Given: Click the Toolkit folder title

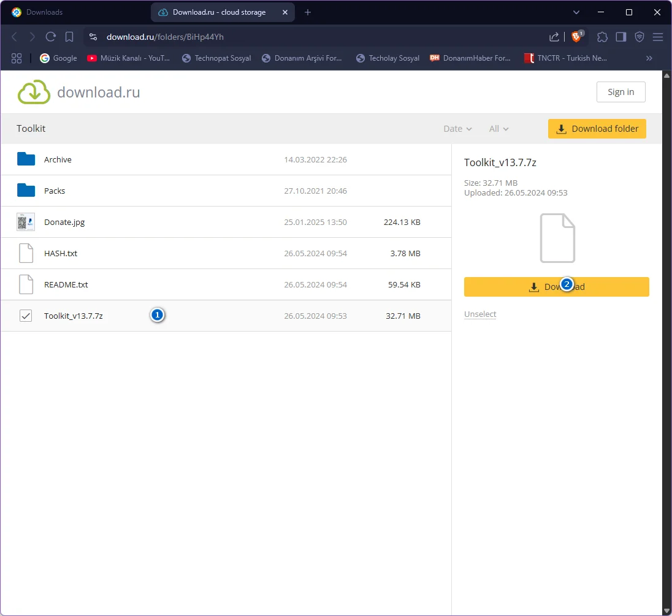Looking at the screenshot, I should 31,129.
